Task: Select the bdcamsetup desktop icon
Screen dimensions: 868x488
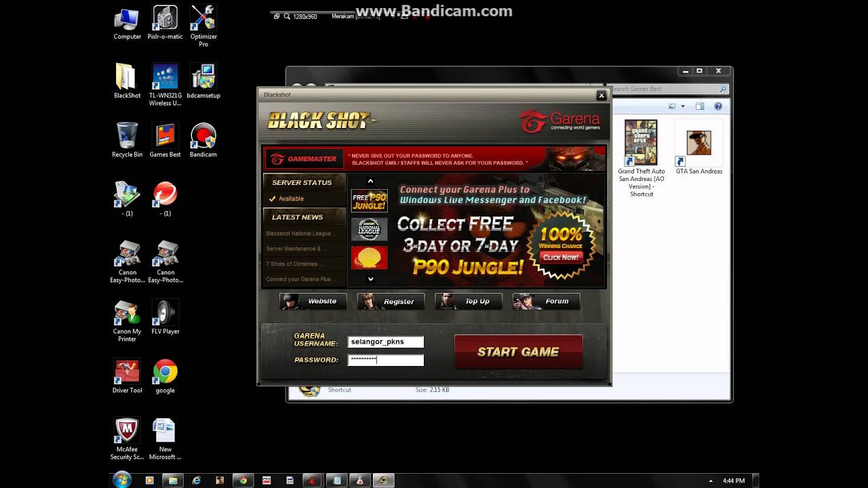Action: click(203, 81)
